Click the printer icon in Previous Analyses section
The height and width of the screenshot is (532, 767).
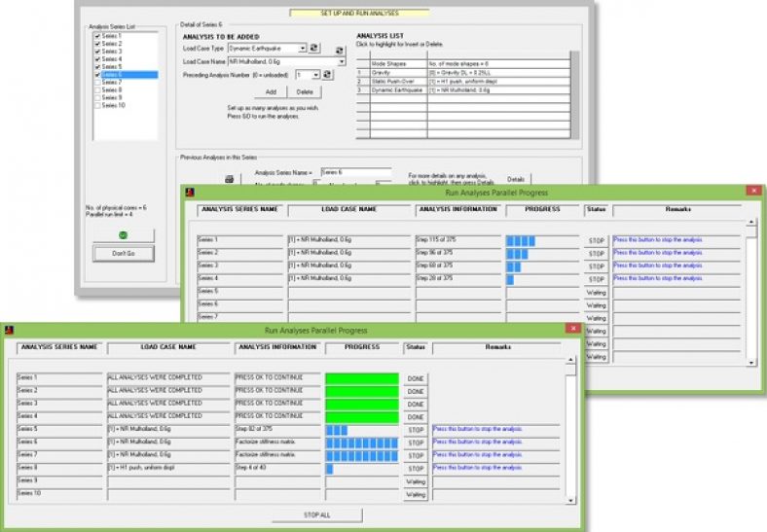point(229,179)
